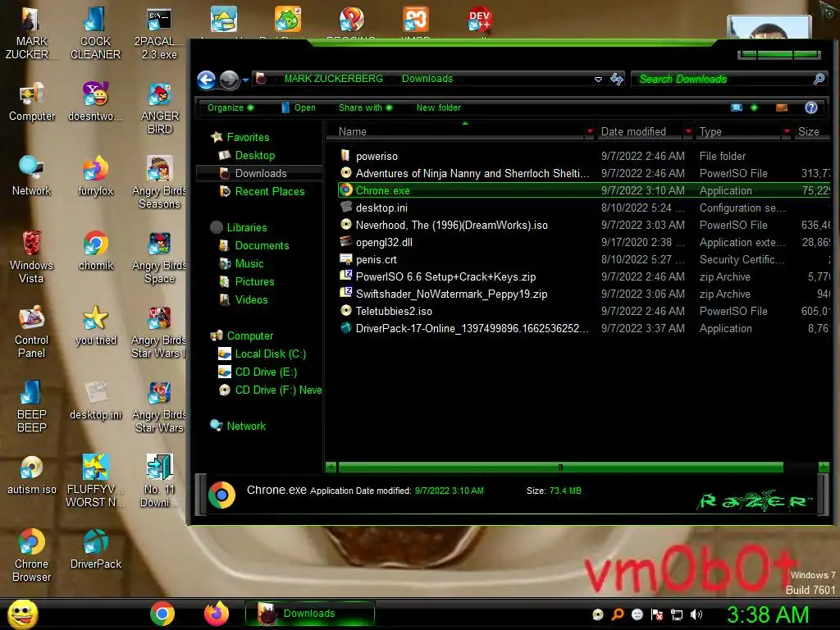The width and height of the screenshot is (840, 630).
Task: Select Recent Places in navigation pane
Action: coord(269,191)
